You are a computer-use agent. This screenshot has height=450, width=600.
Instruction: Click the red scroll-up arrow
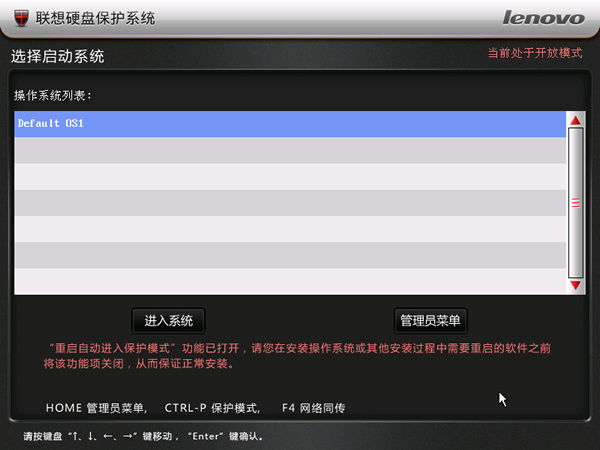click(x=576, y=121)
